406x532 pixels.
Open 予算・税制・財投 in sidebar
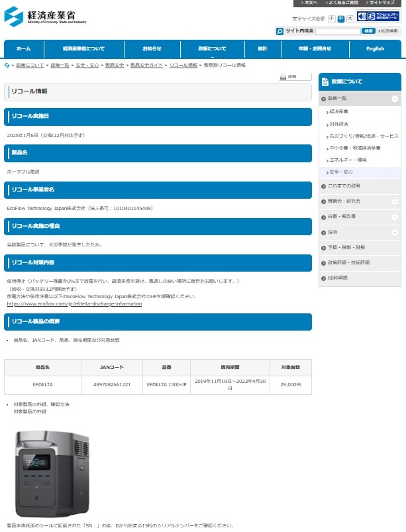(346, 248)
